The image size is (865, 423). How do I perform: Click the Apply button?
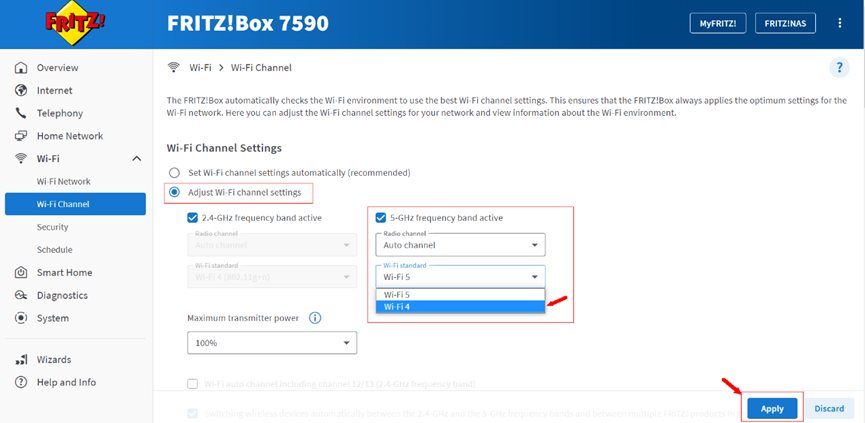click(772, 409)
